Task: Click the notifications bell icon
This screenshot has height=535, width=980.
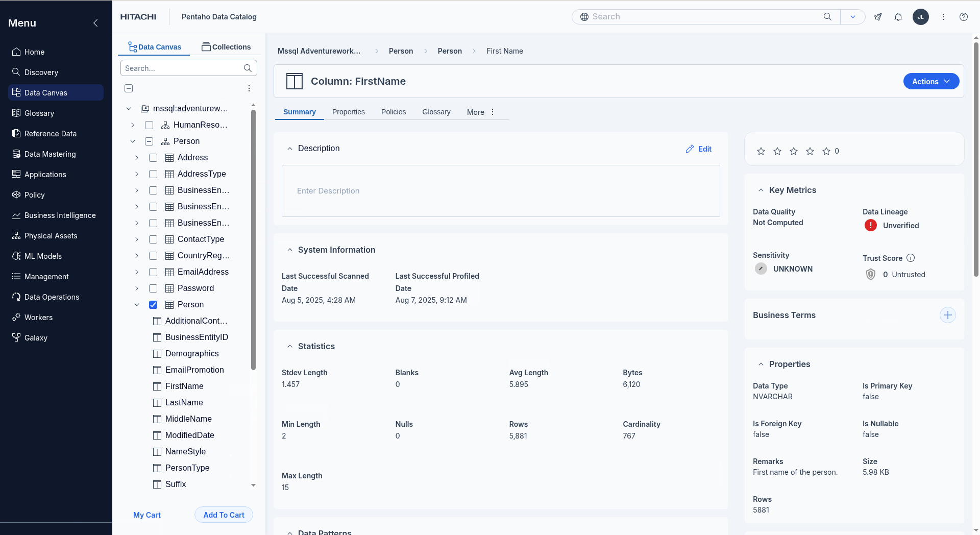Action: tap(898, 17)
